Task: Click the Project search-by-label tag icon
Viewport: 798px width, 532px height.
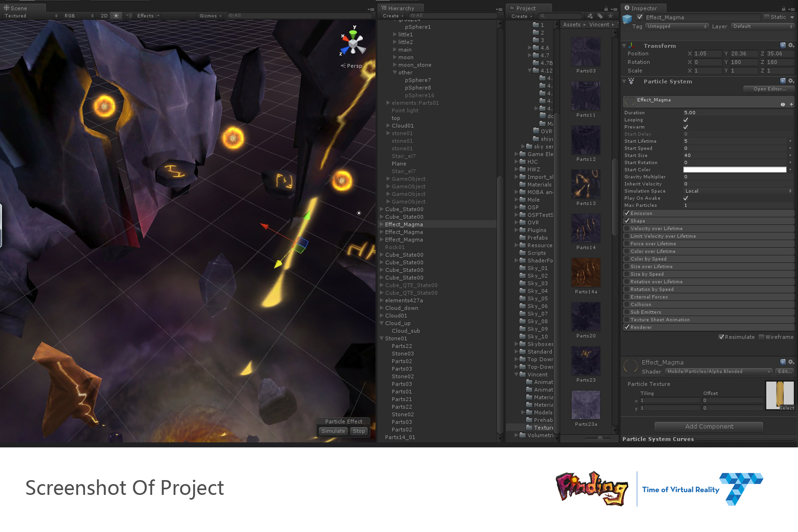Action: [600, 16]
